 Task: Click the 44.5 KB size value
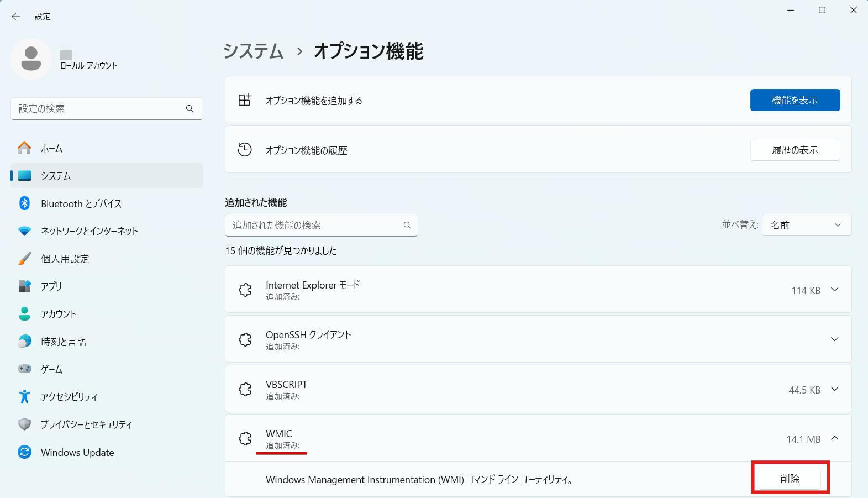[804, 390]
